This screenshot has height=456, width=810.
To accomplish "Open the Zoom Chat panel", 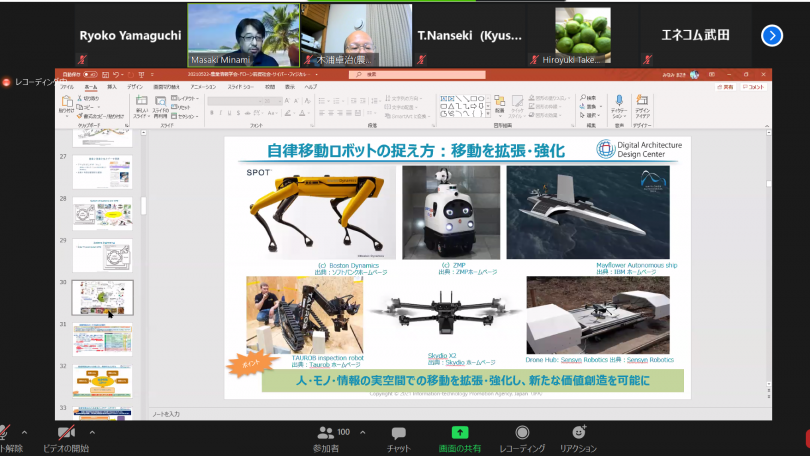I will point(398,439).
